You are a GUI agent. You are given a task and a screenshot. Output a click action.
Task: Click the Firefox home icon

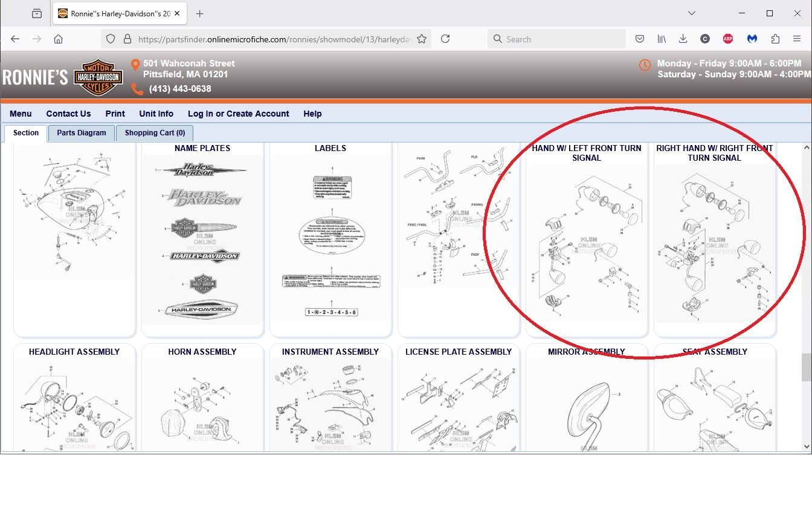pyautogui.click(x=58, y=39)
